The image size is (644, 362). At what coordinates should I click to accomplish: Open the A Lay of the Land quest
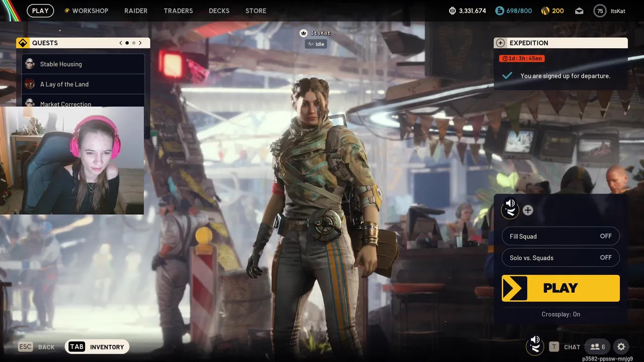(83, 84)
